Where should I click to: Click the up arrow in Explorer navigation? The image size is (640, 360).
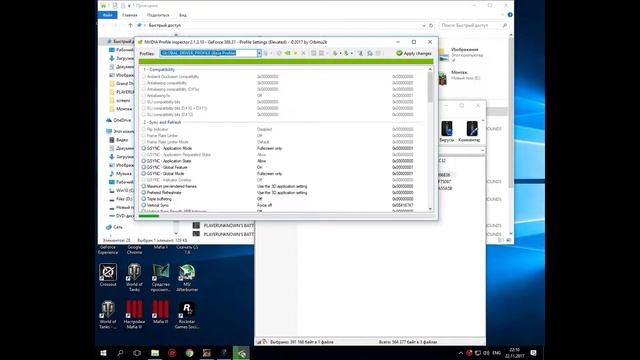click(130, 25)
